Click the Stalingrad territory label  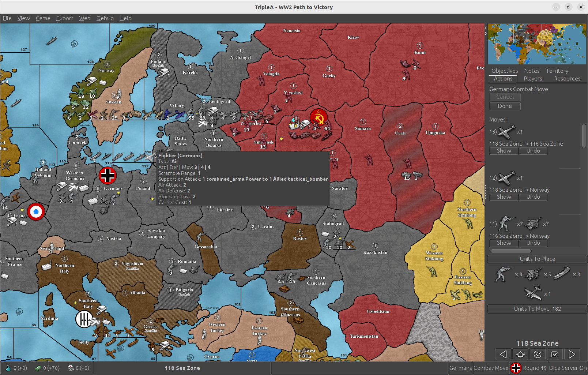pyautogui.click(x=333, y=224)
